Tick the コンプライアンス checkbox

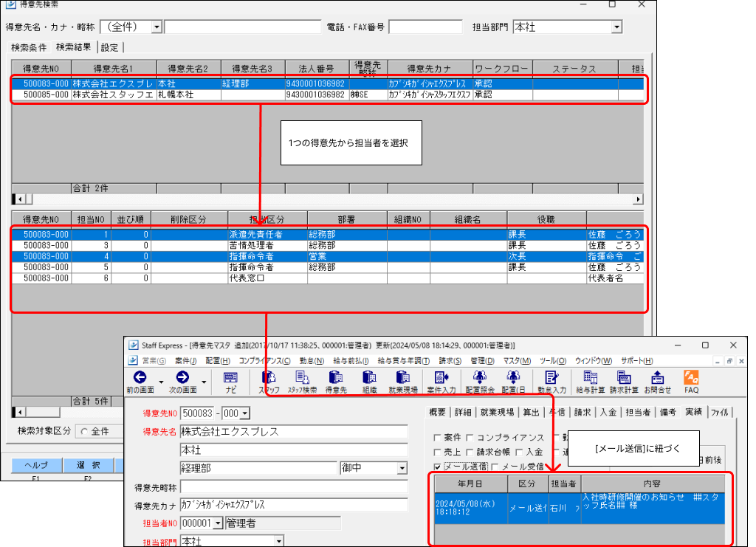click(470, 438)
